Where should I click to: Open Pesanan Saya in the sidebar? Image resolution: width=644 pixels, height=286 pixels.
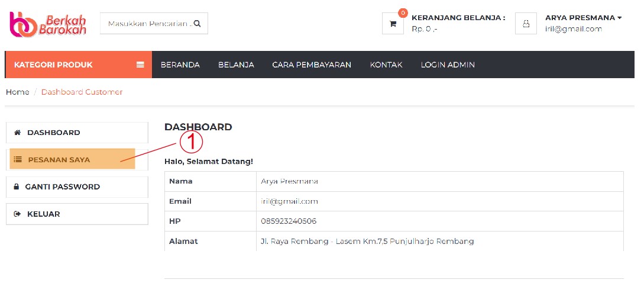59,159
